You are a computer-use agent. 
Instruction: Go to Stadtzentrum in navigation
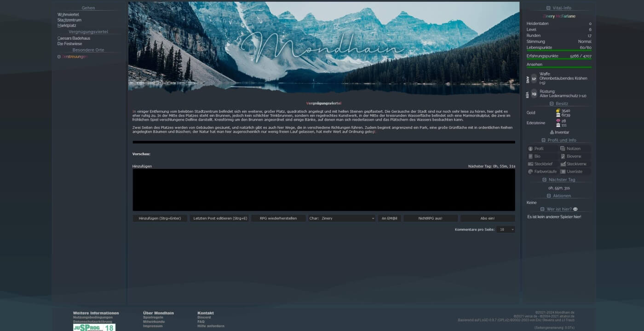(69, 20)
